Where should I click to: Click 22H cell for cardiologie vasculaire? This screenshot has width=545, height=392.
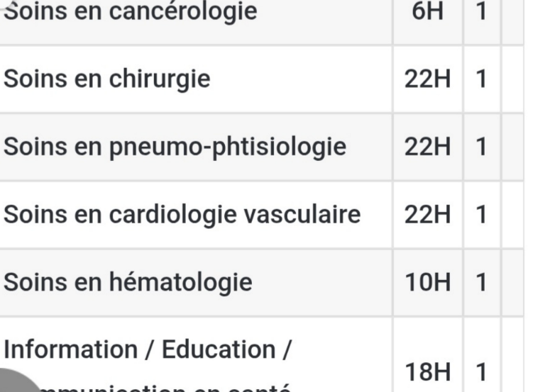[x=427, y=215]
